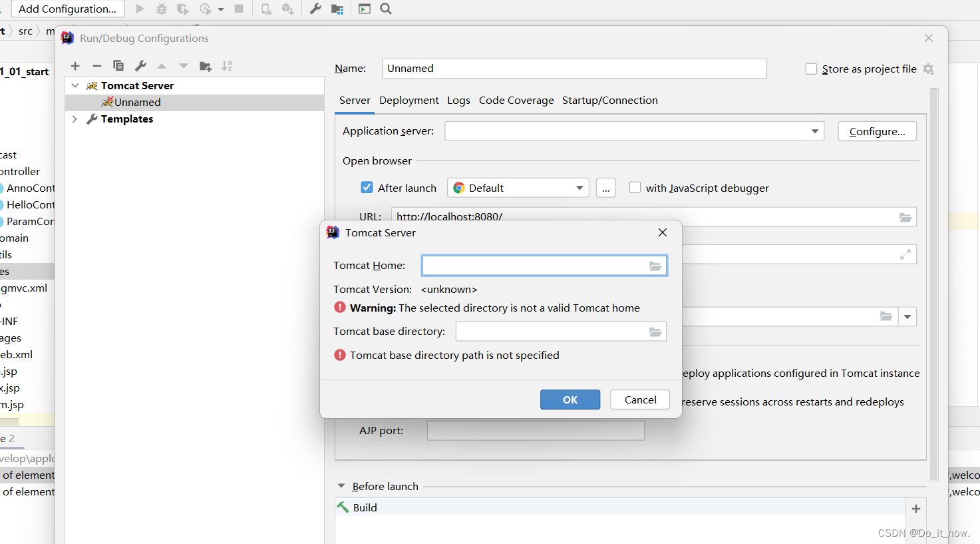Screen dimensions: 980x544
Task: Switch to the Deployment tab
Action: pyautogui.click(x=409, y=100)
